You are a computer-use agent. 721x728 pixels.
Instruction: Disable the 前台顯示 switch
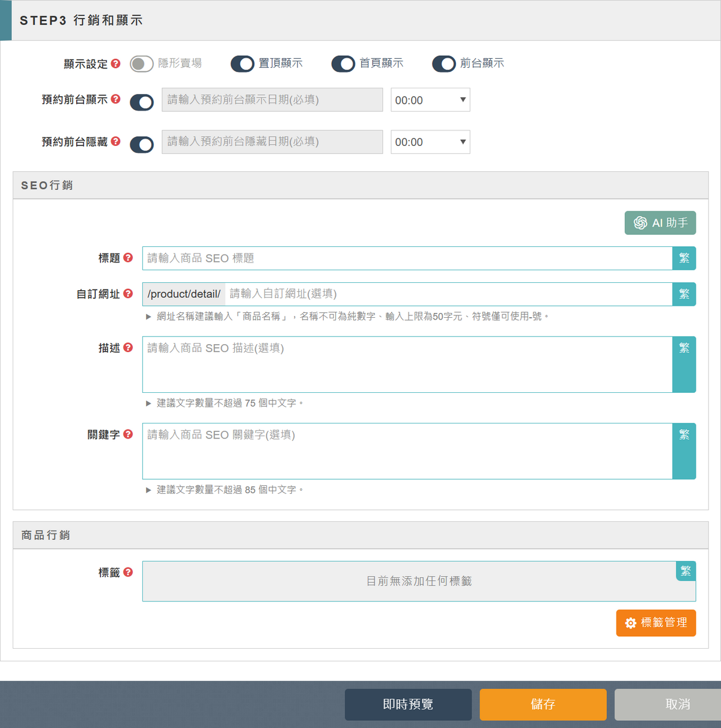click(444, 64)
